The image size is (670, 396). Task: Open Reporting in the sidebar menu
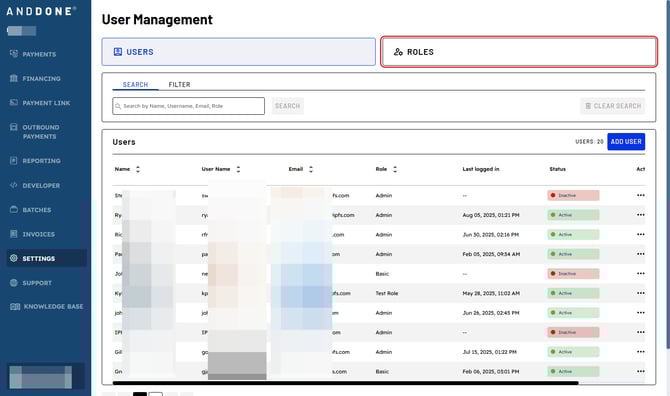41,161
